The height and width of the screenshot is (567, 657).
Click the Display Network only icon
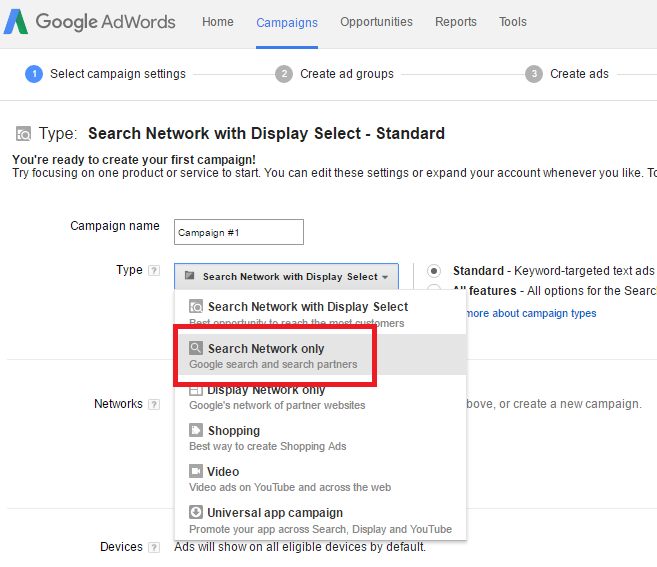pos(196,391)
